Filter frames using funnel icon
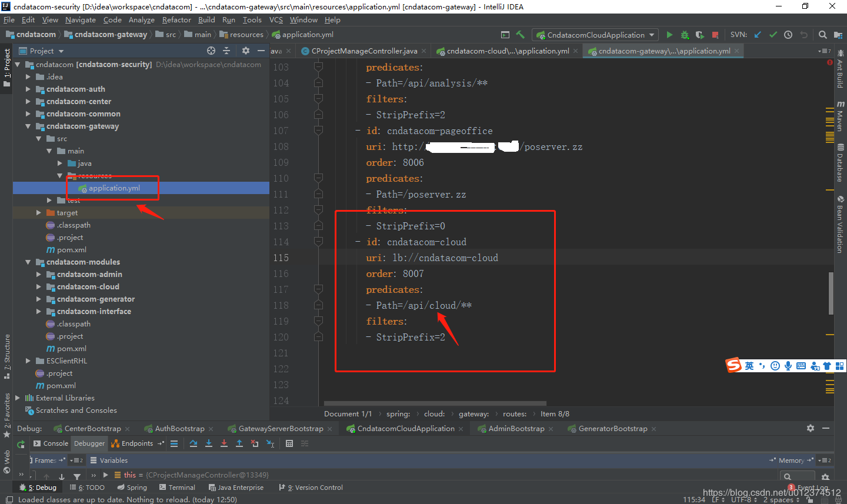847x504 pixels. point(77,476)
